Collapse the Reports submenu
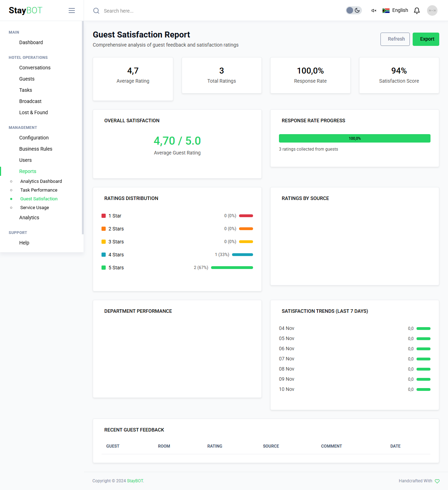The image size is (448, 490). tap(28, 171)
